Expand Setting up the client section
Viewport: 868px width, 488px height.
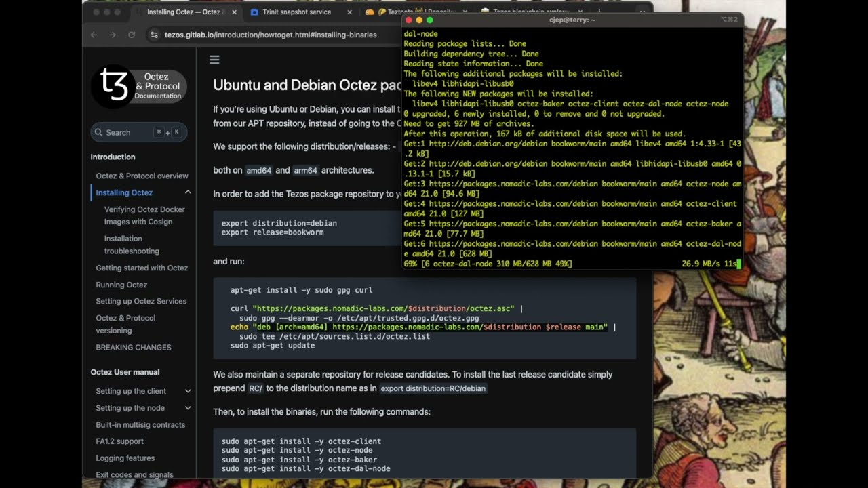pos(188,391)
